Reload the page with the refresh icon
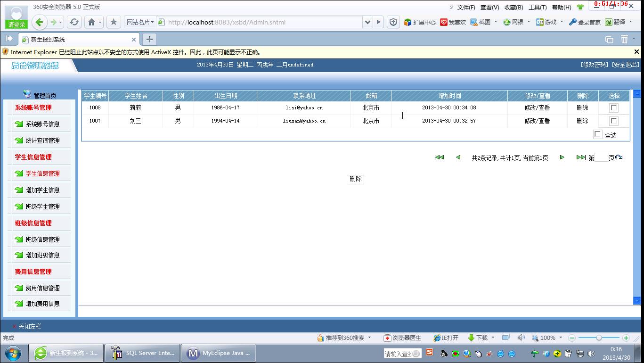The image size is (644, 363). 74,22
